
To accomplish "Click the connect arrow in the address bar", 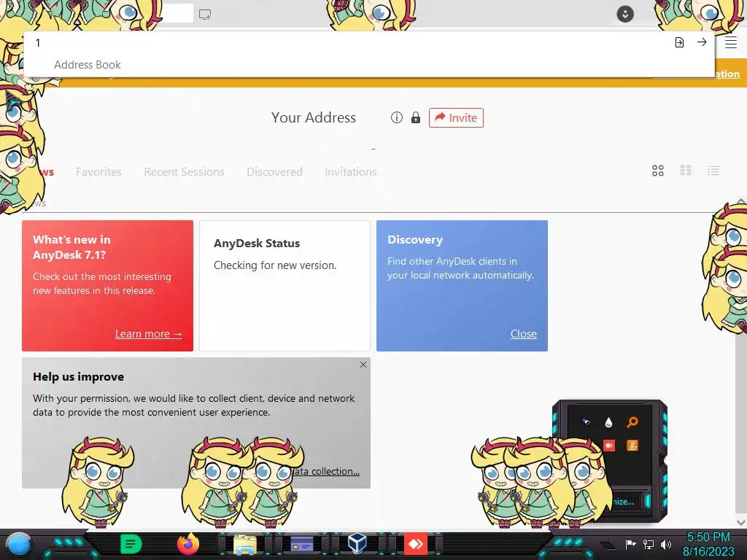I will point(702,42).
